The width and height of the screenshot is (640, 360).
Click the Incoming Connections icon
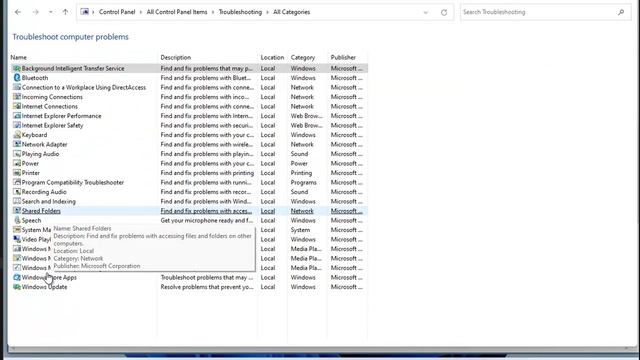click(17, 97)
